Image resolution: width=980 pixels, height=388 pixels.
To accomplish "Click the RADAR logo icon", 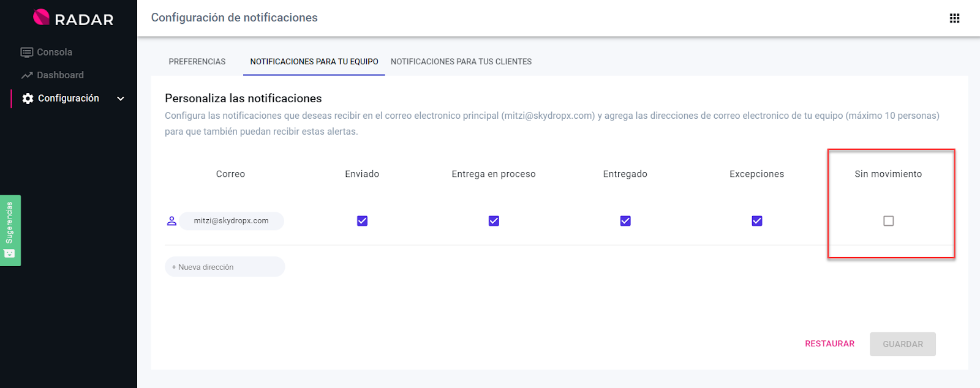I will (41, 17).
